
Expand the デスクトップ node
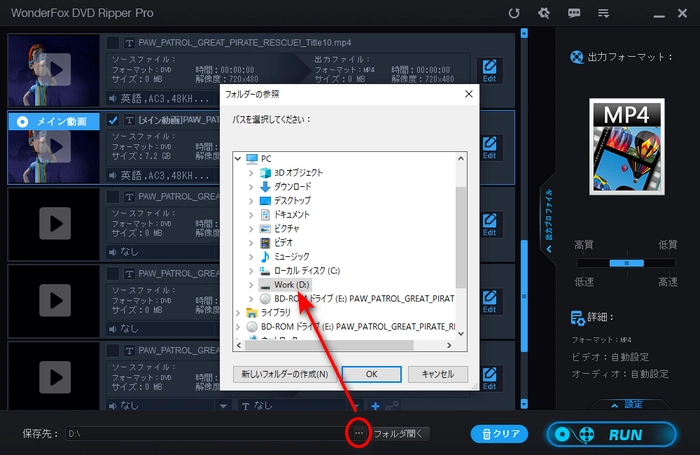coord(251,201)
